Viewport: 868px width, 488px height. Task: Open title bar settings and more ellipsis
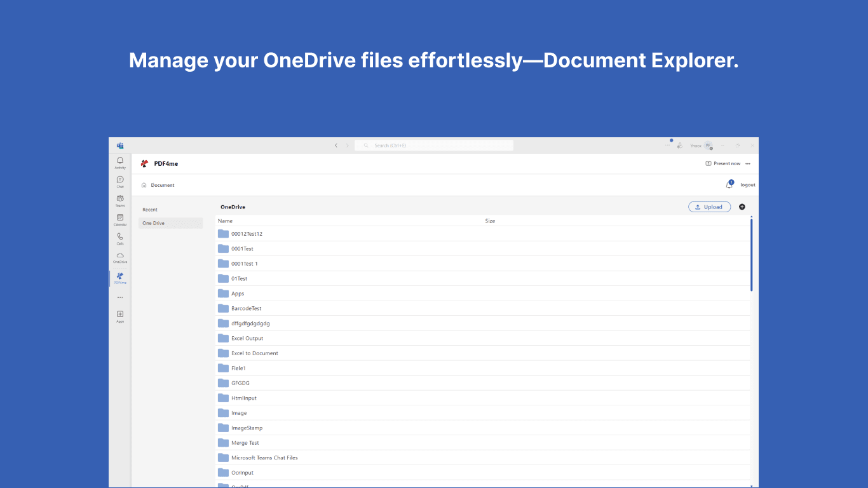click(x=668, y=146)
